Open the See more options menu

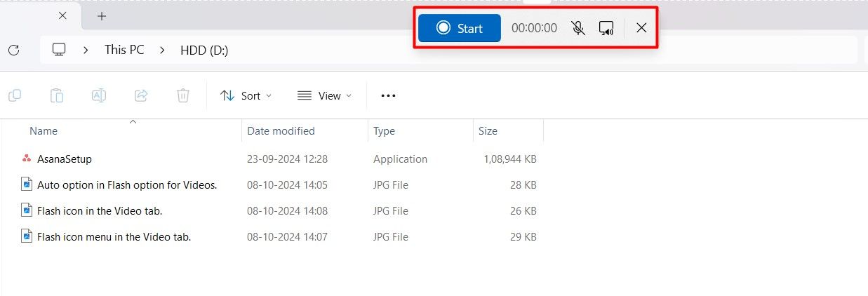(388, 95)
